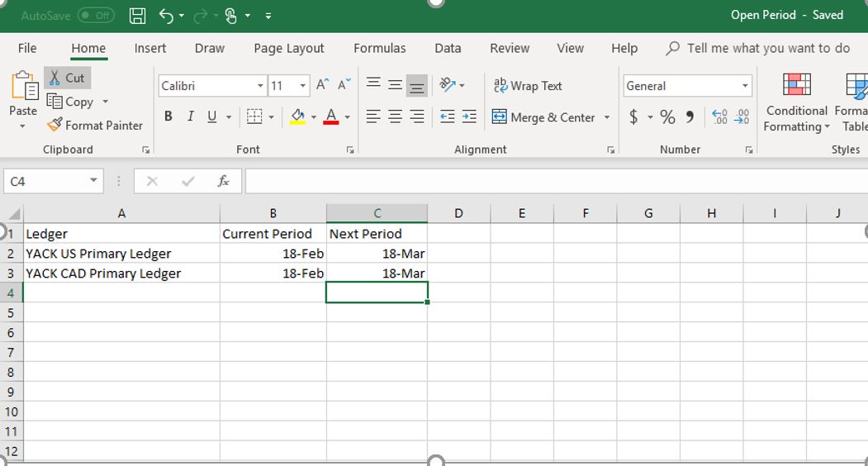The image size is (868, 466).
Task: Click the Insert Function fx icon
Action: pyautogui.click(x=223, y=181)
